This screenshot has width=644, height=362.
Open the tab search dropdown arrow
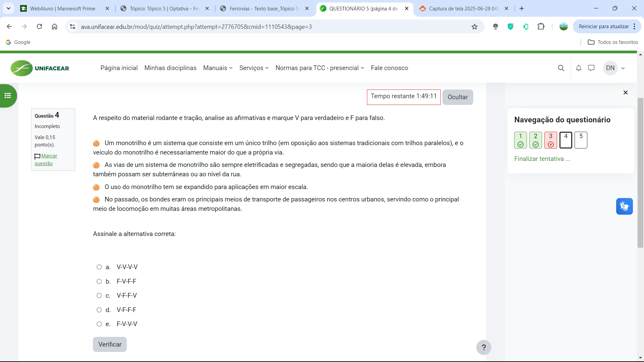tap(8, 8)
